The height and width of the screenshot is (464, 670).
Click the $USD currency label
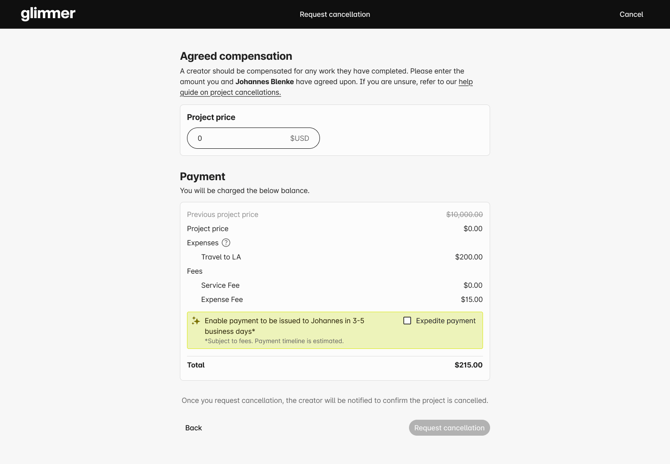[299, 138]
